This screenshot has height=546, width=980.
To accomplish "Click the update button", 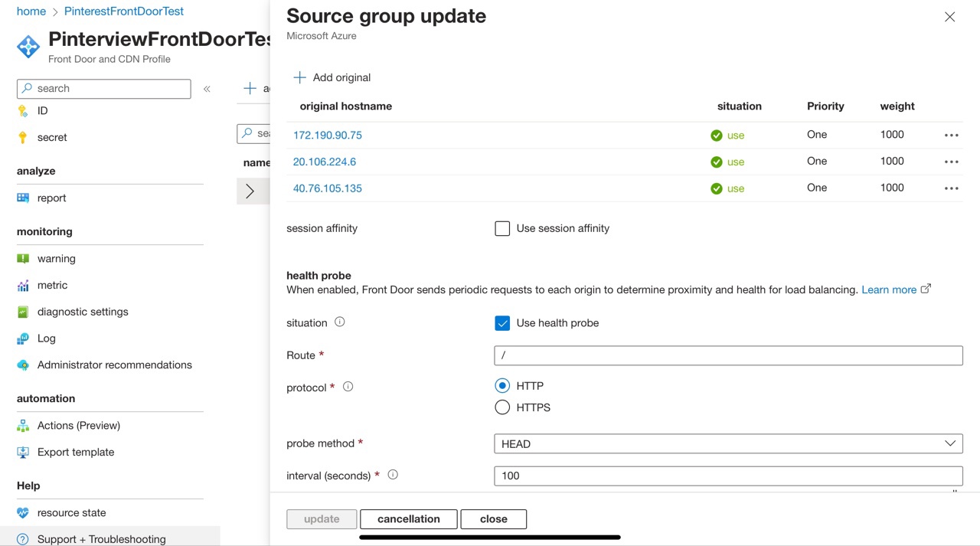I will tap(322, 519).
